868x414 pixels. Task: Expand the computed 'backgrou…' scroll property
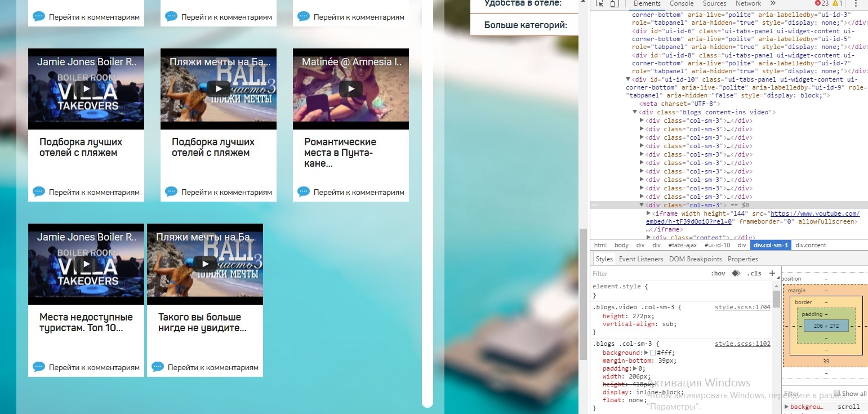pos(787,407)
